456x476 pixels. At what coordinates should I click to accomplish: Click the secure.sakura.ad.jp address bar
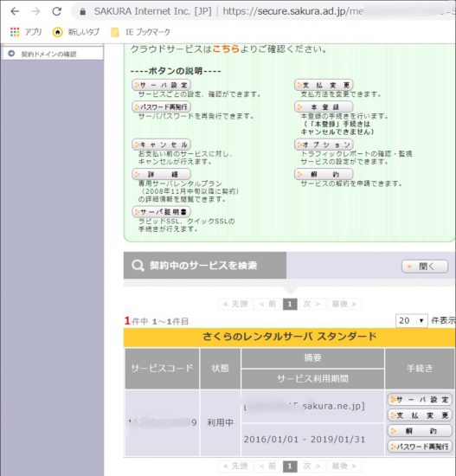pos(264,11)
